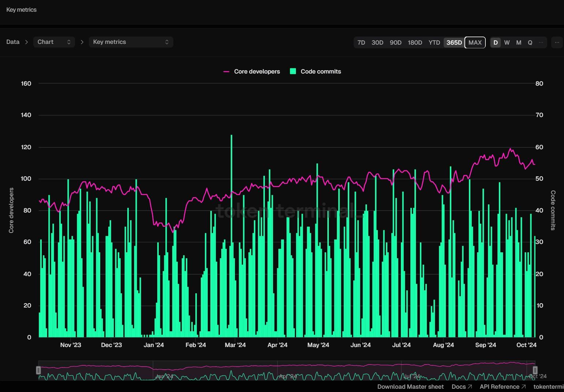Switch to weekly (W) granularity
This screenshot has width=564, height=392.
pos(507,42)
